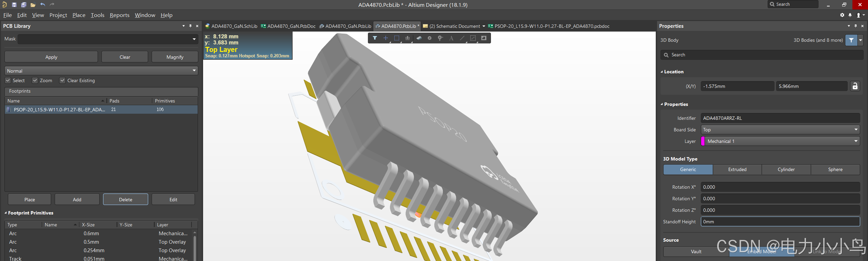
Task: Collapse the Footprint Primitives section
Action: tap(5, 213)
